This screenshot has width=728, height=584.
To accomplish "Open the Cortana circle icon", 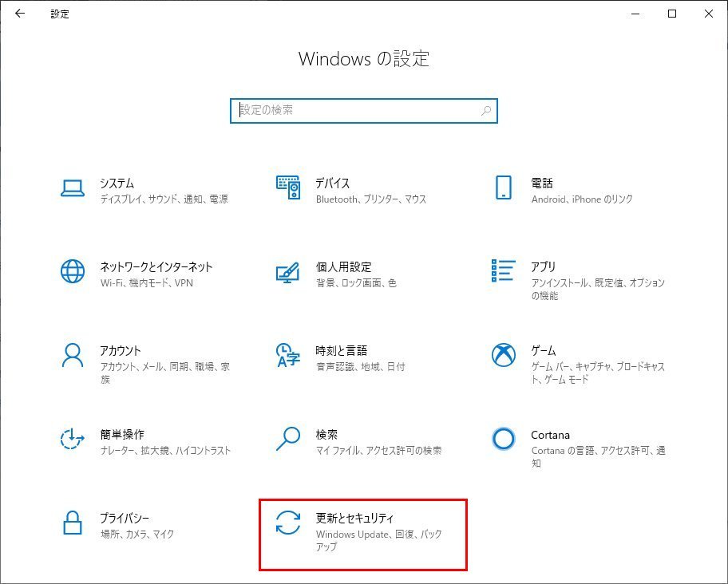I will click(x=503, y=439).
